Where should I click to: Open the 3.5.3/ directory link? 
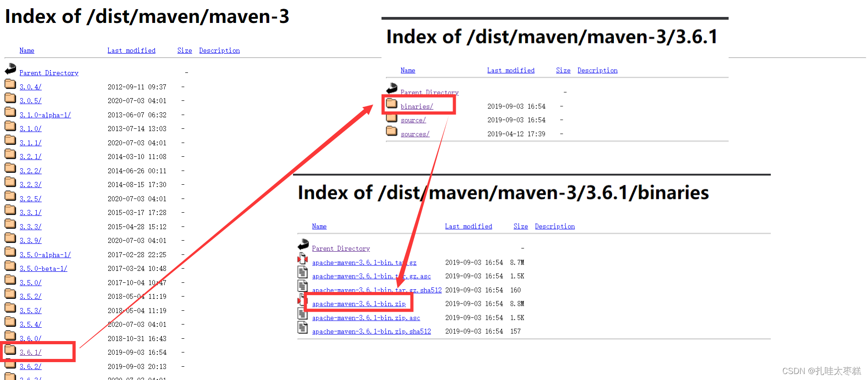tap(30, 311)
